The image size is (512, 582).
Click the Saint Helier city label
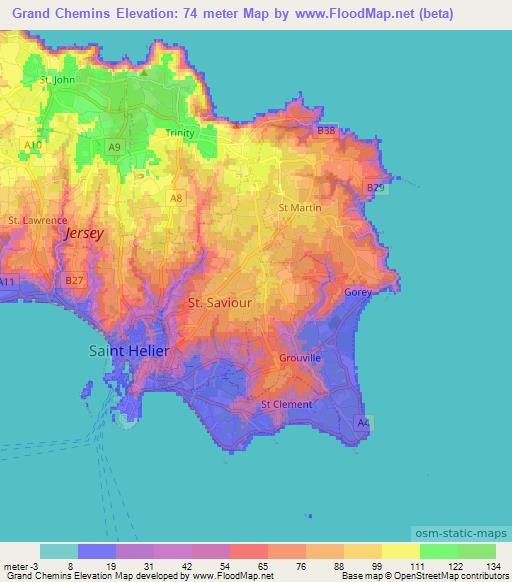[x=129, y=351]
